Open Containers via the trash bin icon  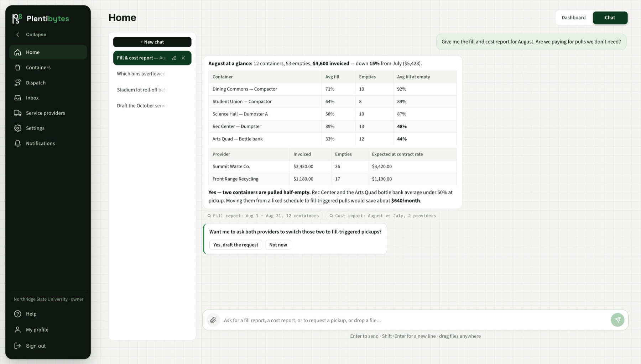pyautogui.click(x=17, y=68)
